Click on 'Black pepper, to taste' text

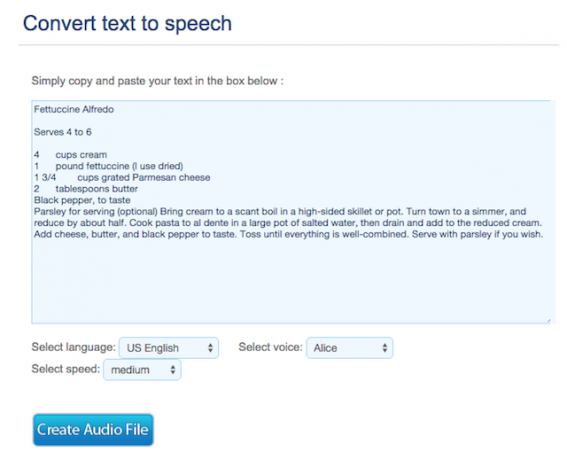pyautogui.click(x=82, y=200)
